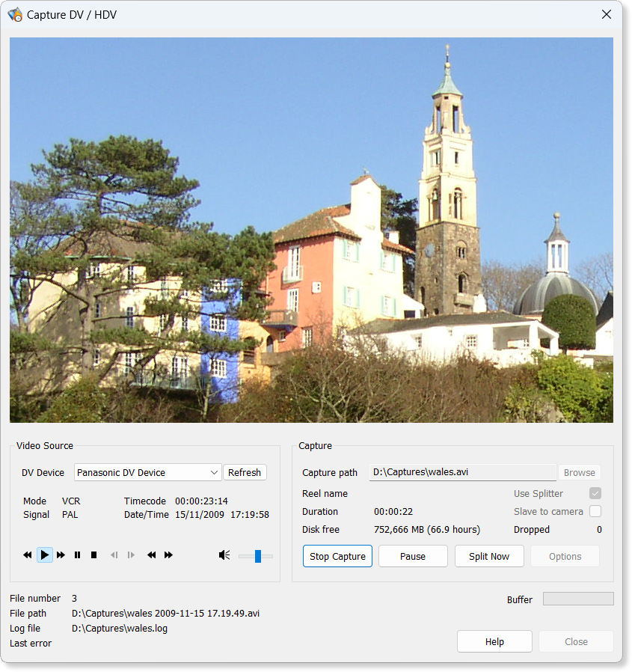The height and width of the screenshot is (672, 632).
Task: Click the fast forward icon right of Play
Action: [61, 555]
